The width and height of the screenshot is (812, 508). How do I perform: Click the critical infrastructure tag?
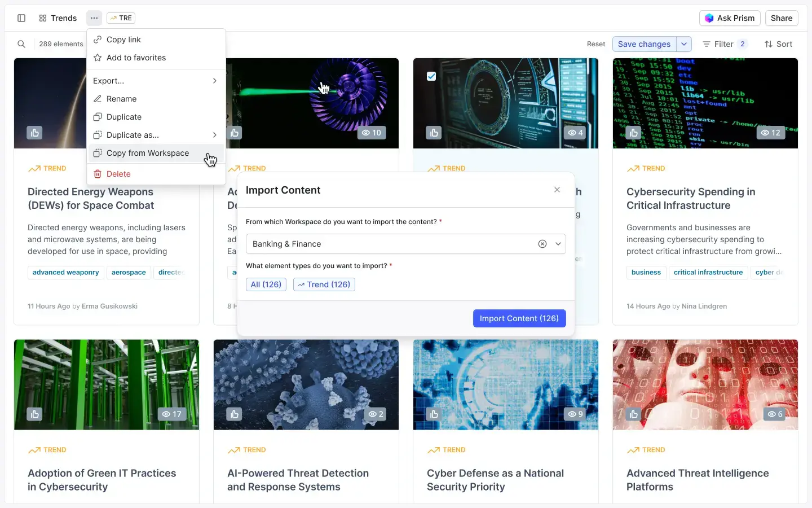click(x=708, y=273)
